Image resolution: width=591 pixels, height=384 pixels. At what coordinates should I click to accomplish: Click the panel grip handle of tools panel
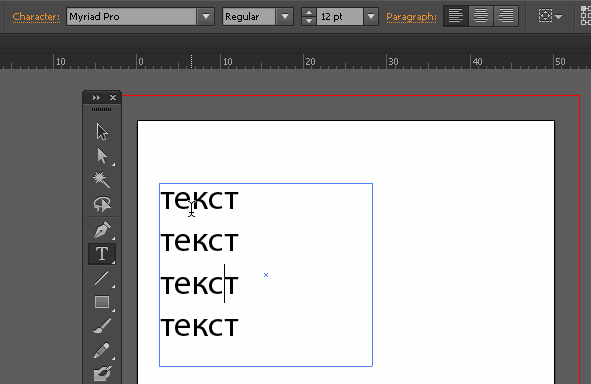(x=102, y=110)
